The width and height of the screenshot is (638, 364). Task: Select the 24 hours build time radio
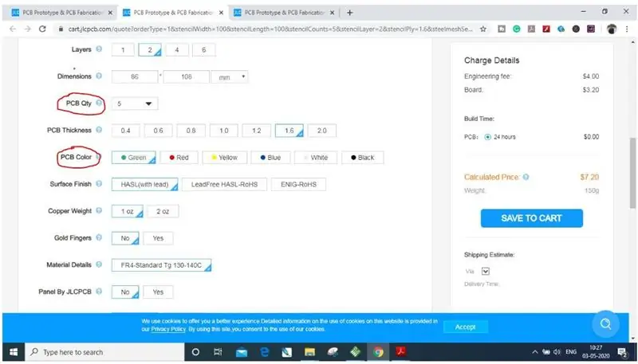click(x=488, y=137)
